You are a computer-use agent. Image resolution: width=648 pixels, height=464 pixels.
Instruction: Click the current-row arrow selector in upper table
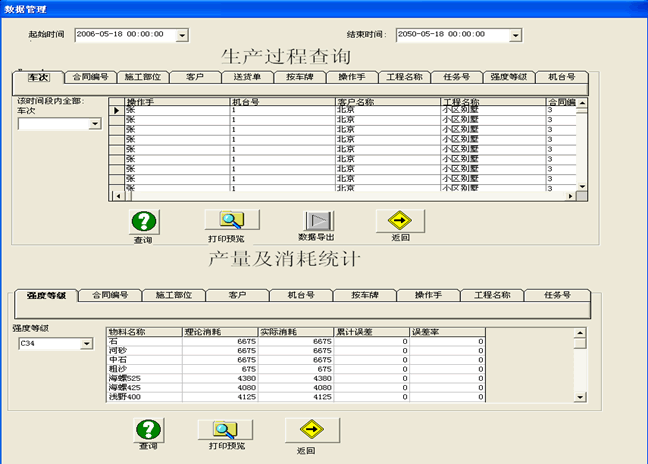pyautogui.click(x=117, y=110)
